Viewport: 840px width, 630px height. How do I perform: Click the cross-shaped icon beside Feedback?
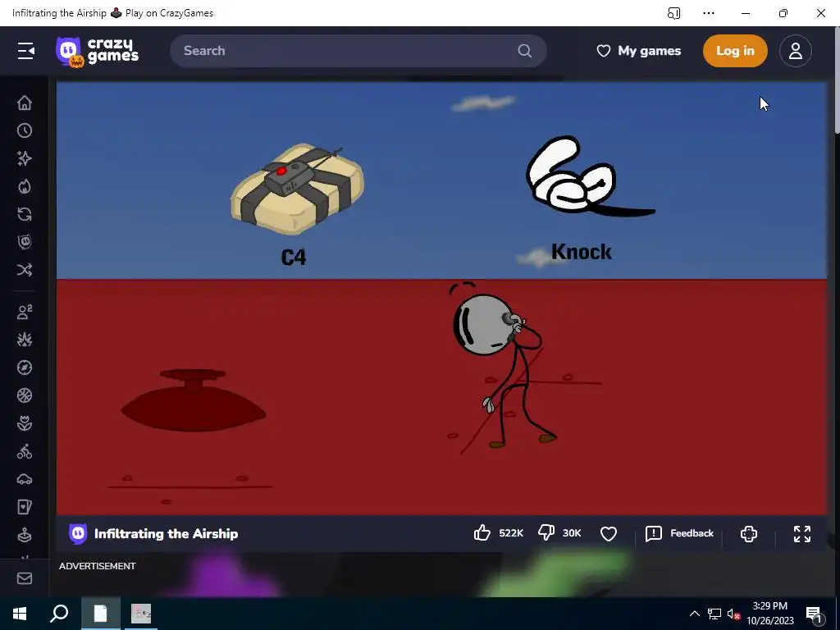pos(748,533)
